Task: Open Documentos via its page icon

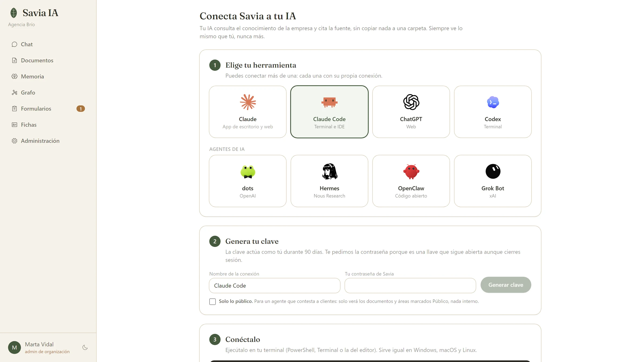Action: pyautogui.click(x=14, y=60)
